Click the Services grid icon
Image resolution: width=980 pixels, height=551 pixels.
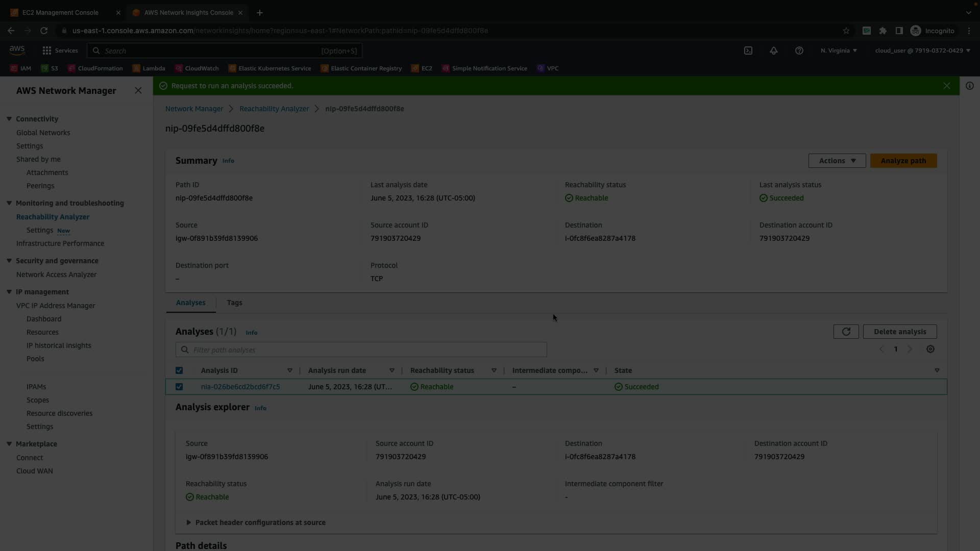point(47,51)
